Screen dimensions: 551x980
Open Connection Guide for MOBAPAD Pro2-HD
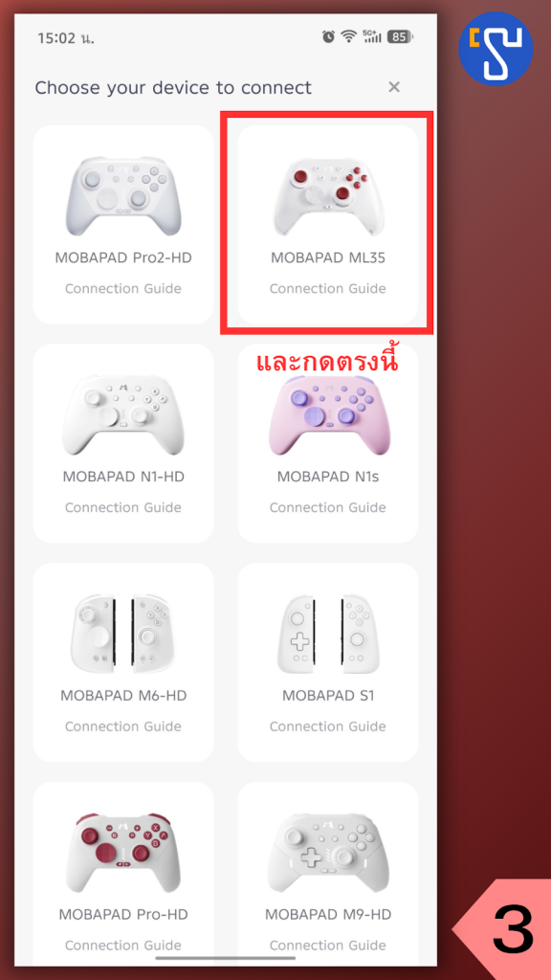(123, 289)
